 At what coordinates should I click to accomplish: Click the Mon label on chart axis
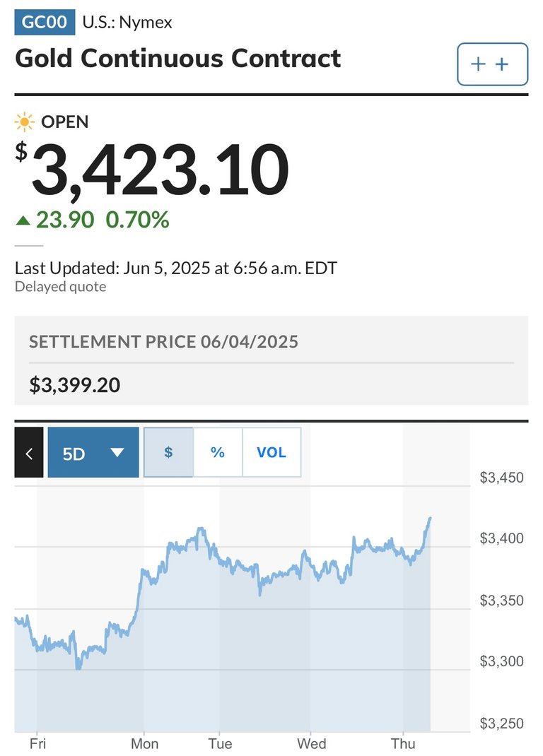144,743
